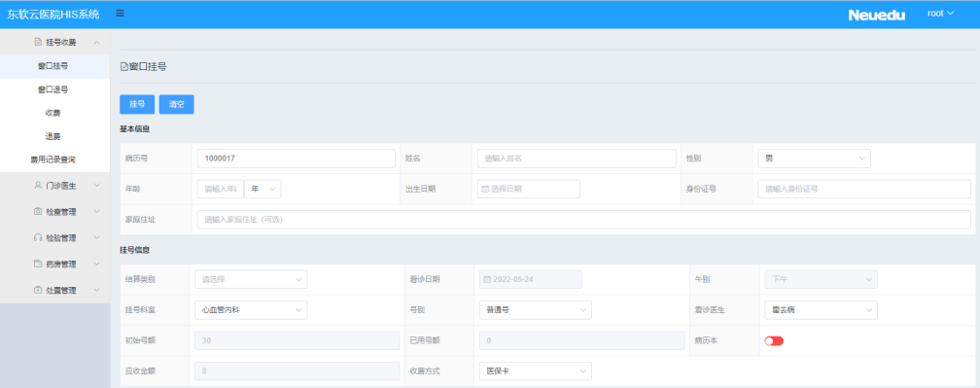
Task: Click the calendar icon in 出生日期 field
Action: click(x=485, y=189)
